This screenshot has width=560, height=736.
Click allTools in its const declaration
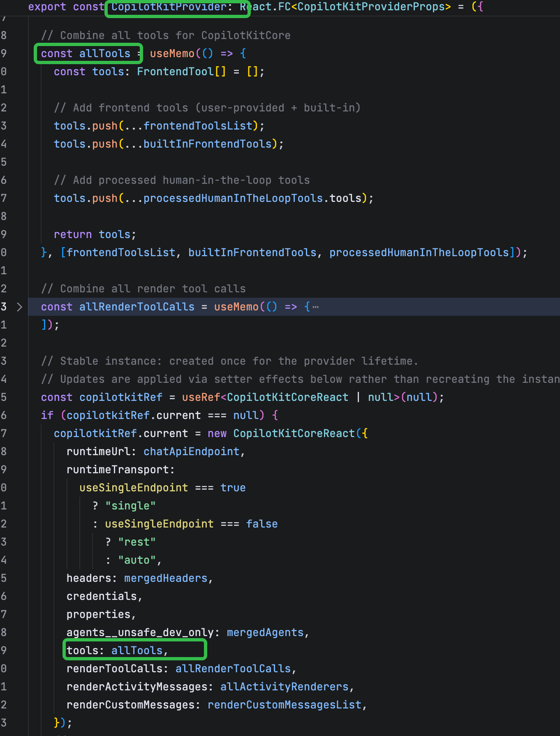click(104, 53)
